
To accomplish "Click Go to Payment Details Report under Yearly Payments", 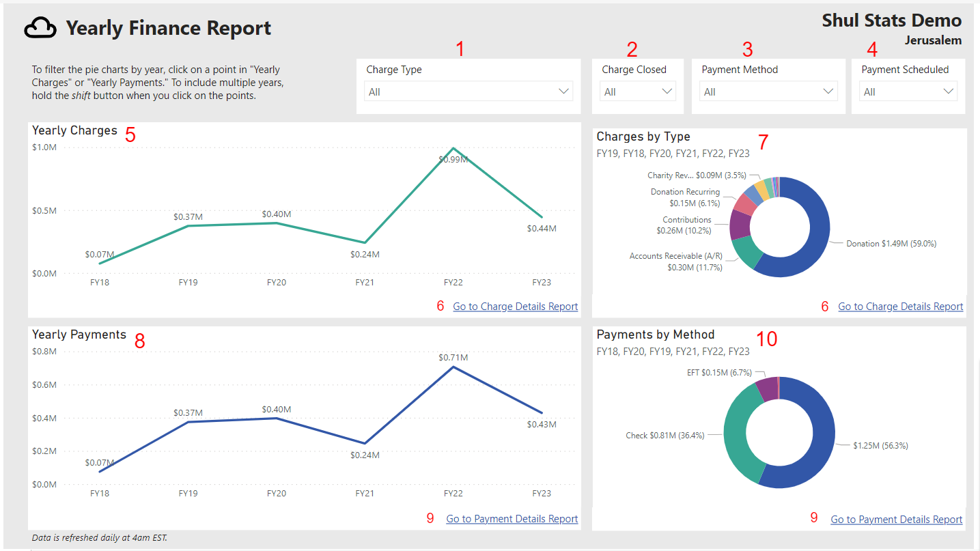I will click(x=512, y=519).
